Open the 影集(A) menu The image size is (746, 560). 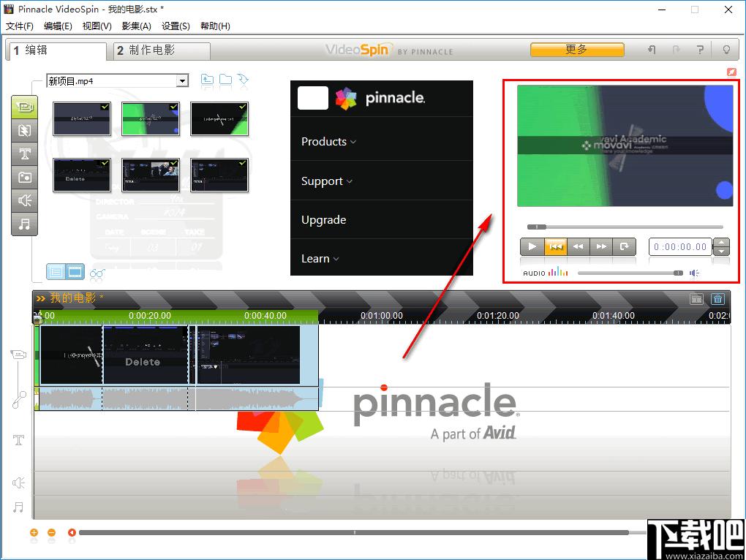click(x=137, y=26)
